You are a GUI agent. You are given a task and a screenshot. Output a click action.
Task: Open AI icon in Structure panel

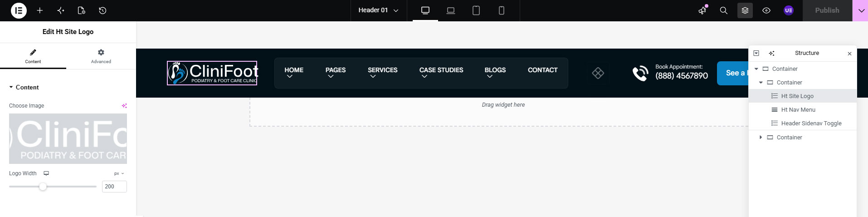[x=771, y=53]
